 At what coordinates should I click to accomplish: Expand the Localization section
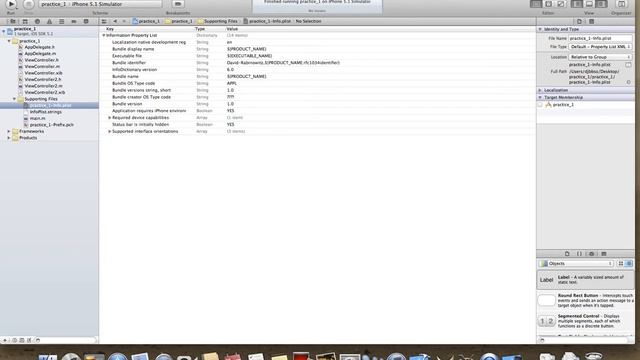(x=540, y=90)
